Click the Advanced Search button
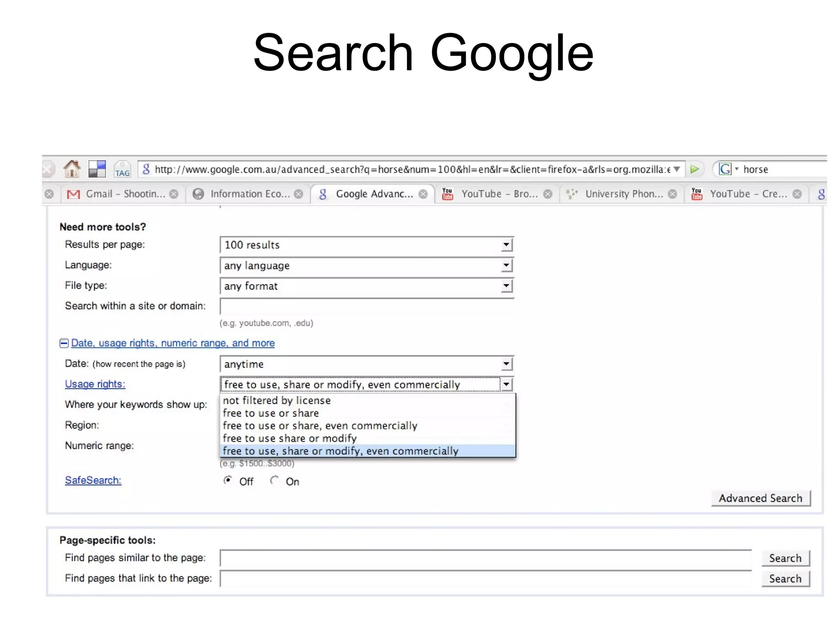 [x=760, y=498]
